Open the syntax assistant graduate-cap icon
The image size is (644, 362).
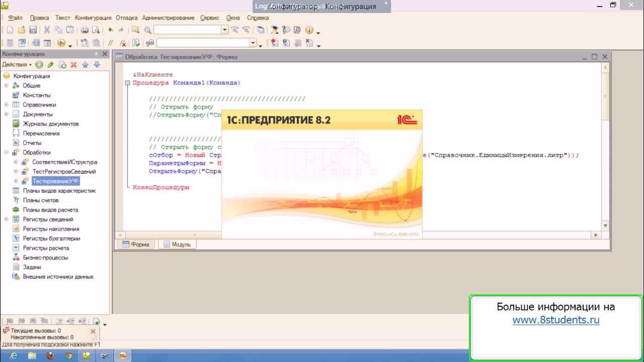click(275, 30)
